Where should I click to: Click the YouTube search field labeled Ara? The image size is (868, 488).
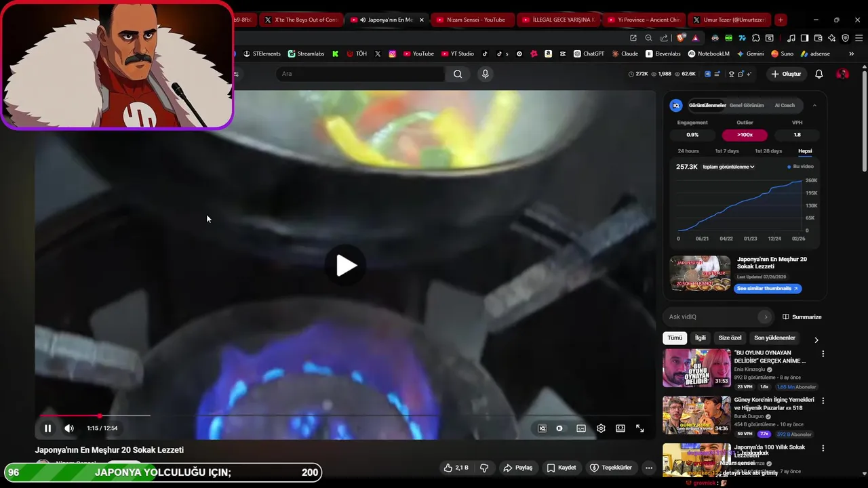[360, 74]
